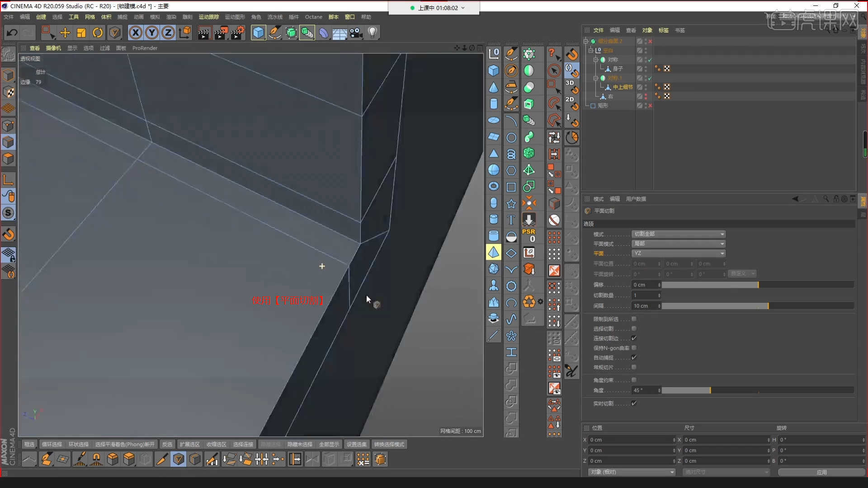The height and width of the screenshot is (488, 868).
Task: Click the PSR reset icon
Action: 529,235
